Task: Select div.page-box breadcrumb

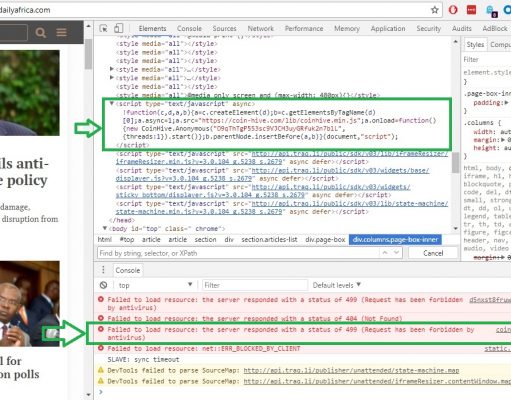Action: (325, 240)
